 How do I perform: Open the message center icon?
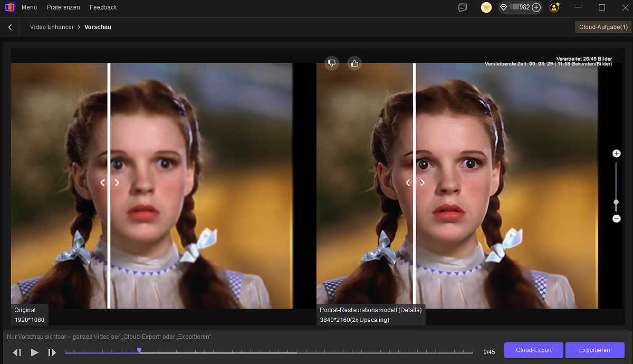coord(463,7)
